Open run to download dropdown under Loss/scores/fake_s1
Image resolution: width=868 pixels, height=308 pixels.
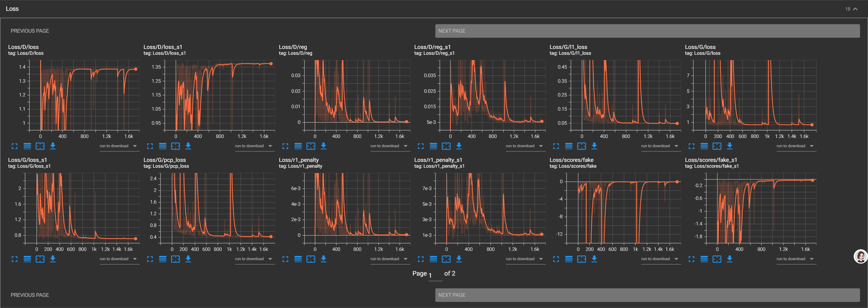tap(796, 259)
